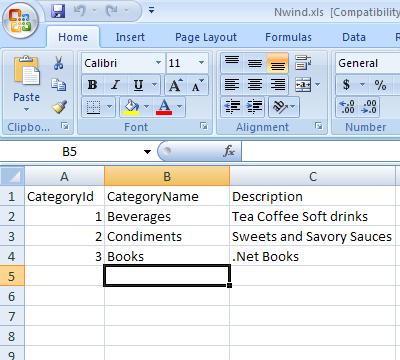Toggle Italic formatting
Viewport: 400px width, 360px height.
[x=115, y=85]
